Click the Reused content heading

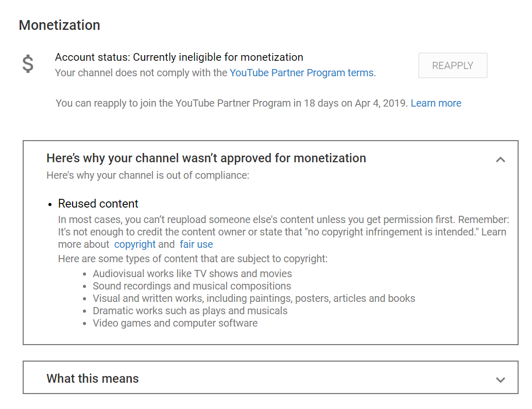[98, 203]
